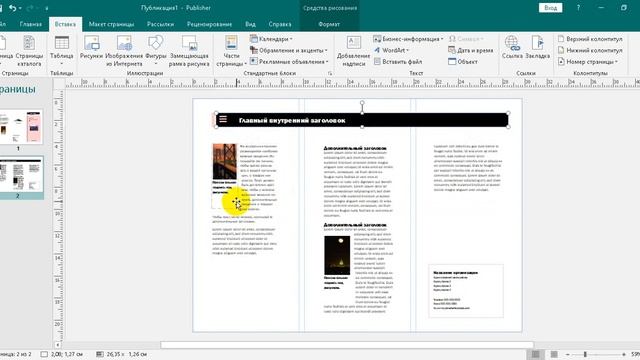
Task: Click the horizontal scrollbar
Action: [x=347, y=345]
